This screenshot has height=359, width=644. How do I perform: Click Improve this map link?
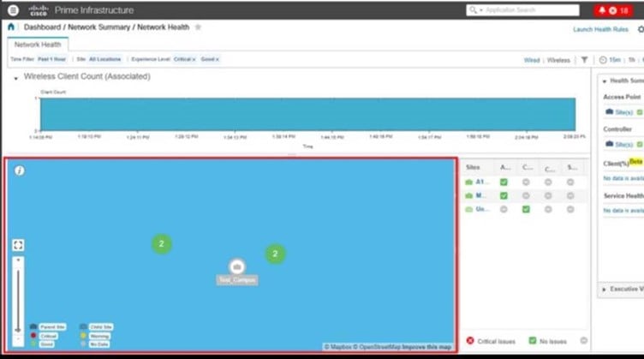(426, 347)
